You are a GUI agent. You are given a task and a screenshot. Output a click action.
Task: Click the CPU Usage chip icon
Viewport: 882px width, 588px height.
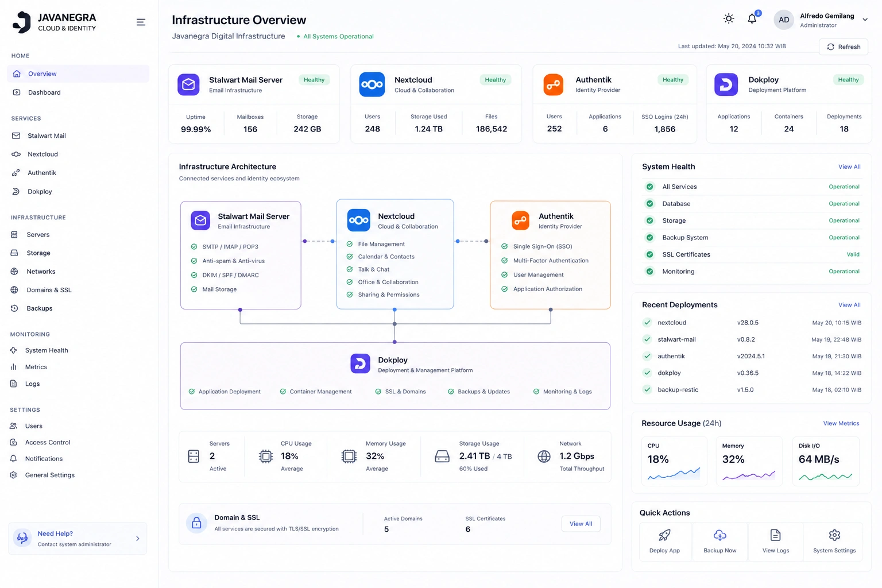[x=266, y=457]
